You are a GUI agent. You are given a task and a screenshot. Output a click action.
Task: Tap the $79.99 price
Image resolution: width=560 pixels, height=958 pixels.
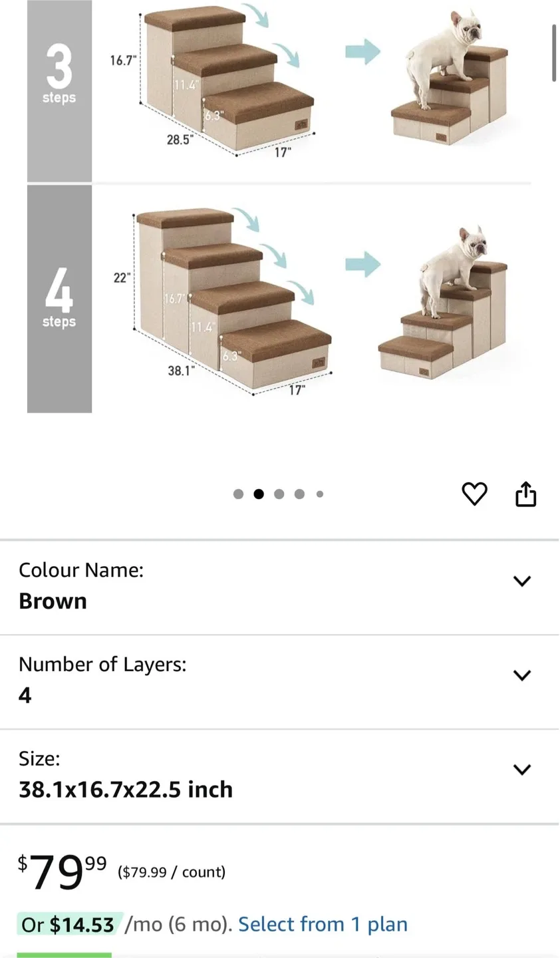(x=61, y=872)
